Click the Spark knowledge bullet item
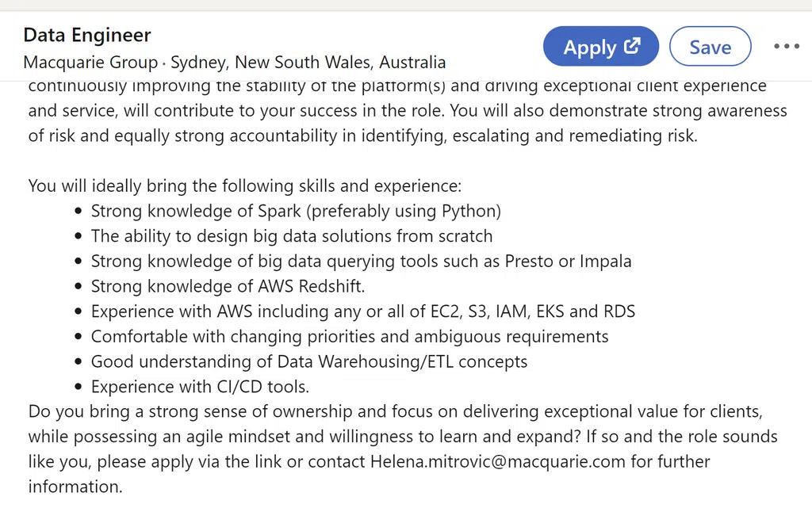The height and width of the screenshot is (508, 812). pos(296,211)
